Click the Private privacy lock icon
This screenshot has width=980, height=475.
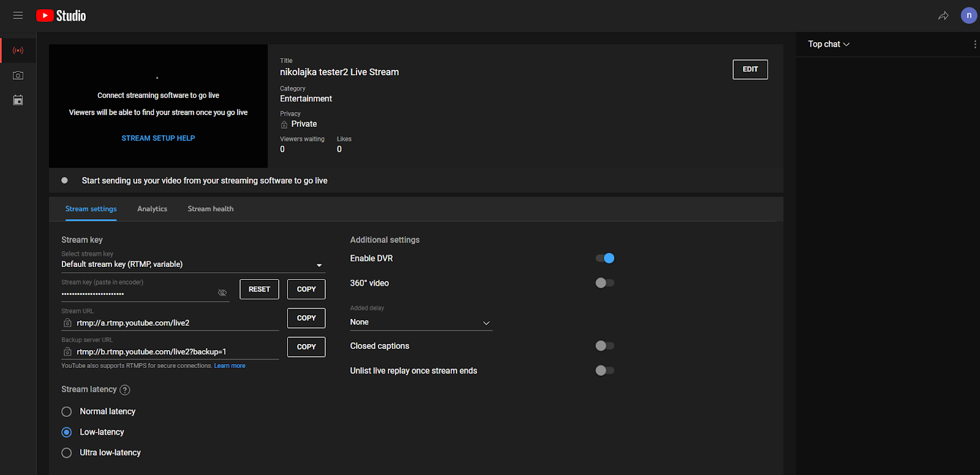click(284, 124)
